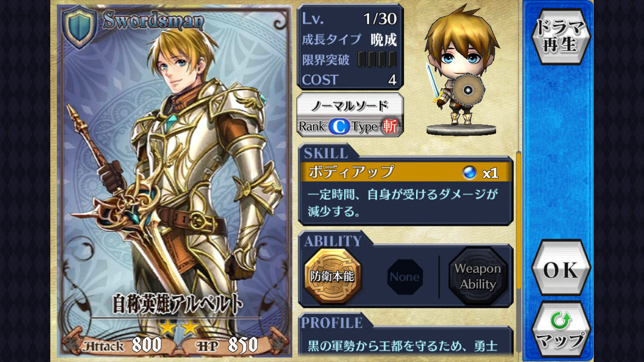Tap the 防衛本能 ability badge
This screenshot has width=644, height=362.
(x=333, y=276)
